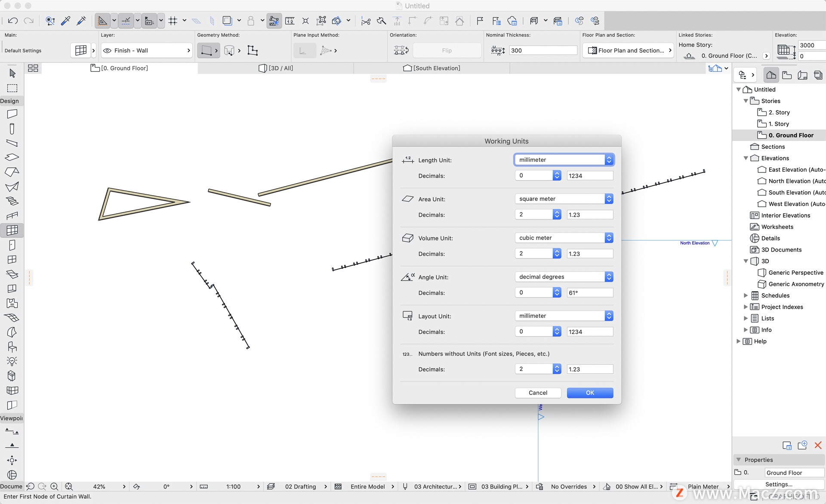Toggle grid snap icon in toolbar
The height and width of the screenshot is (504, 826).
click(x=173, y=21)
